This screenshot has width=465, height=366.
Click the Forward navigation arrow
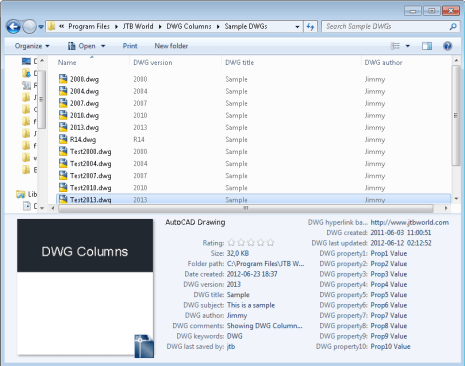click(x=29, y=27)
